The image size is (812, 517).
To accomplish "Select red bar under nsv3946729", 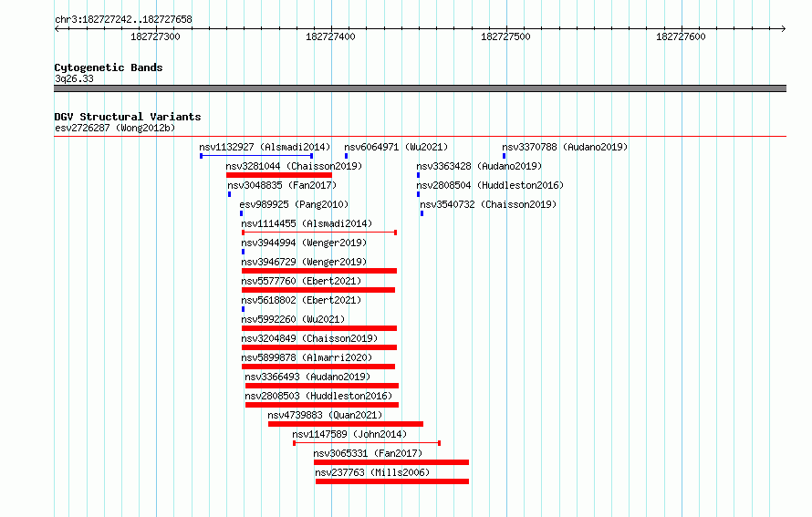I will click(319, 271).
